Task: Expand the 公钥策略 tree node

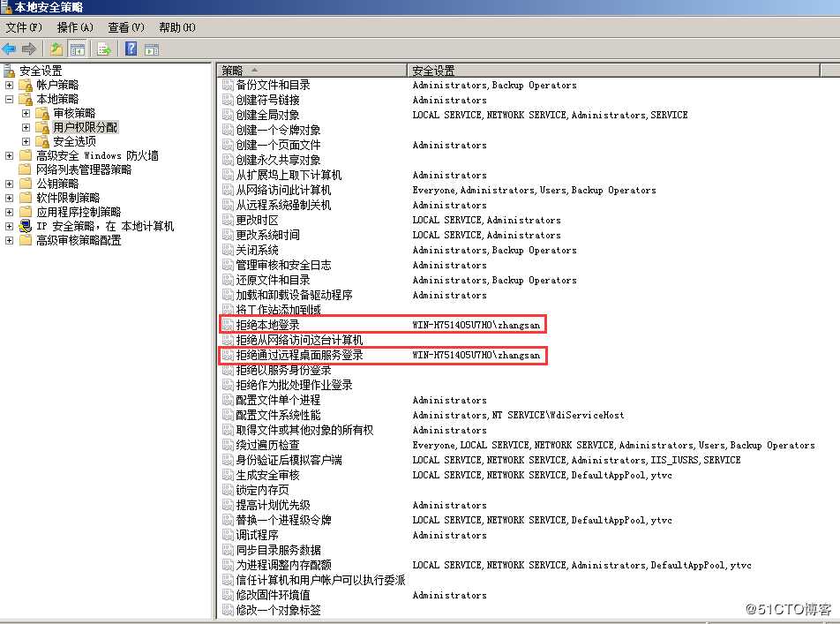Action: pos(9,184)
